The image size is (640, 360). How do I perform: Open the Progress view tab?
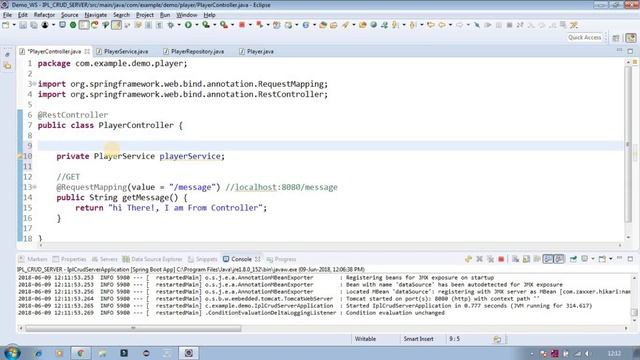coord(281,259)
